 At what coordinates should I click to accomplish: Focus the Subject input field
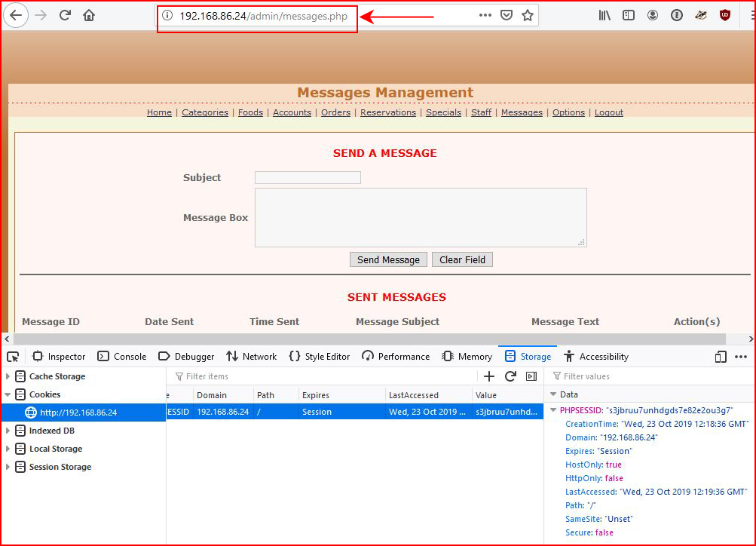click(308, 177)
